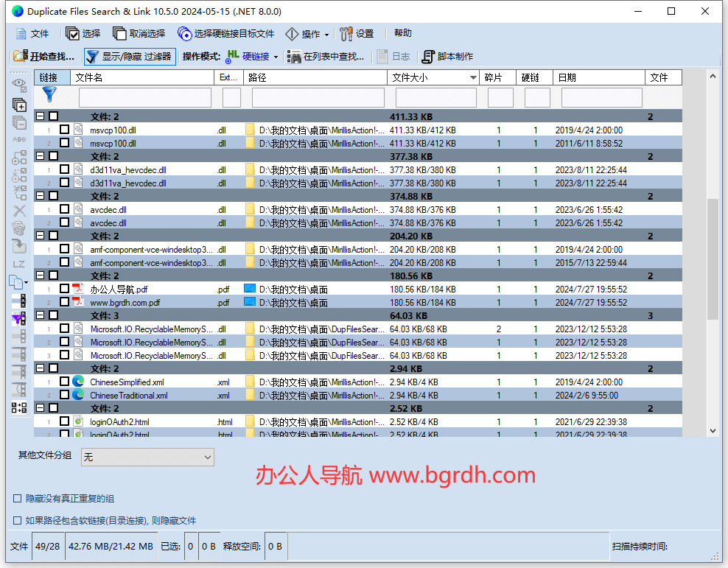This screenshot has height=568, width=728.
Task: Click the filter input below 文件名 column
Action: click(x=144, y=97)
